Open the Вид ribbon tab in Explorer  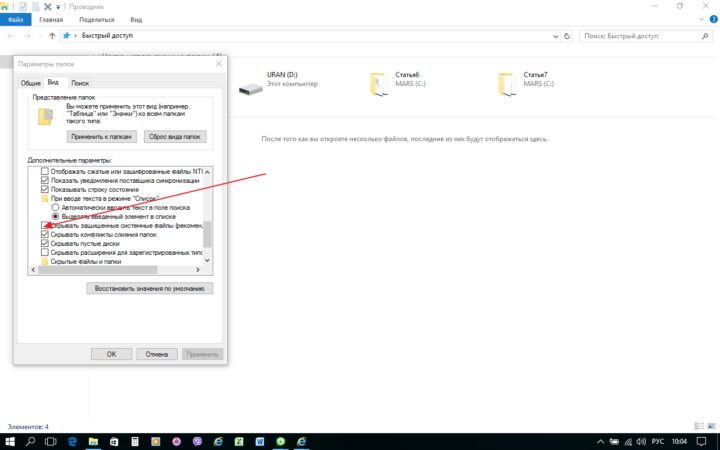point(136,20)
